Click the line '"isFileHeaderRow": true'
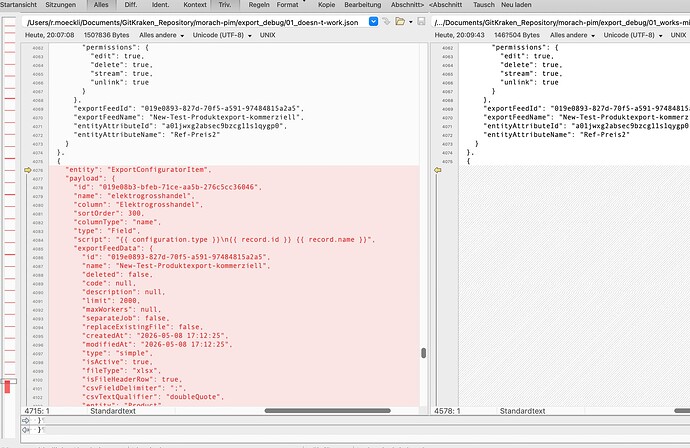Screen dimensions: 690x448 [132, 379]
